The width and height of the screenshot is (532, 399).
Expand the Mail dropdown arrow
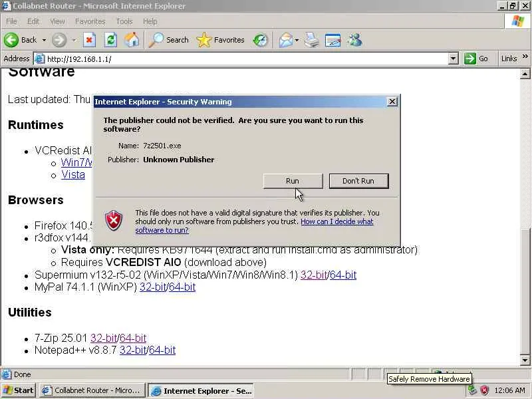[297, 40]
